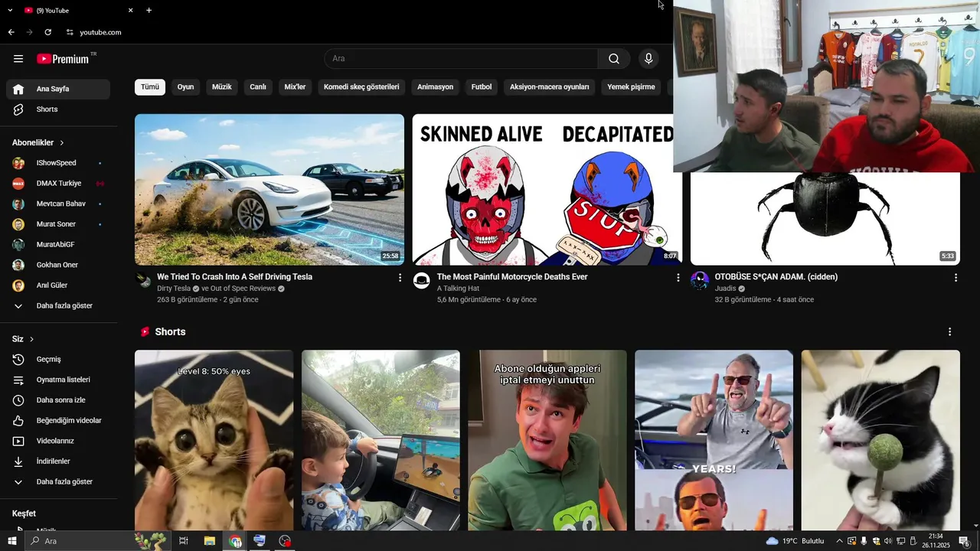Open File Explorer from the taskbar
Image resolution: width=980 pixels, height=551 pixels.
coord(209,541)
